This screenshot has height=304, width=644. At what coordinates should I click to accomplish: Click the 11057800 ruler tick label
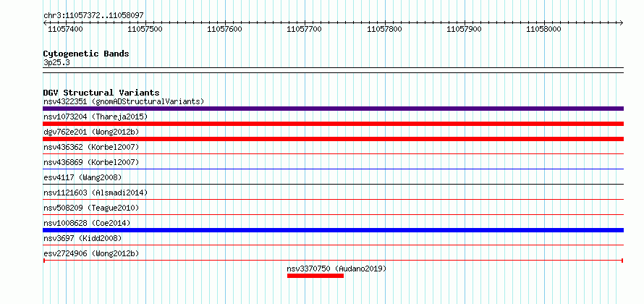[384, 29]
